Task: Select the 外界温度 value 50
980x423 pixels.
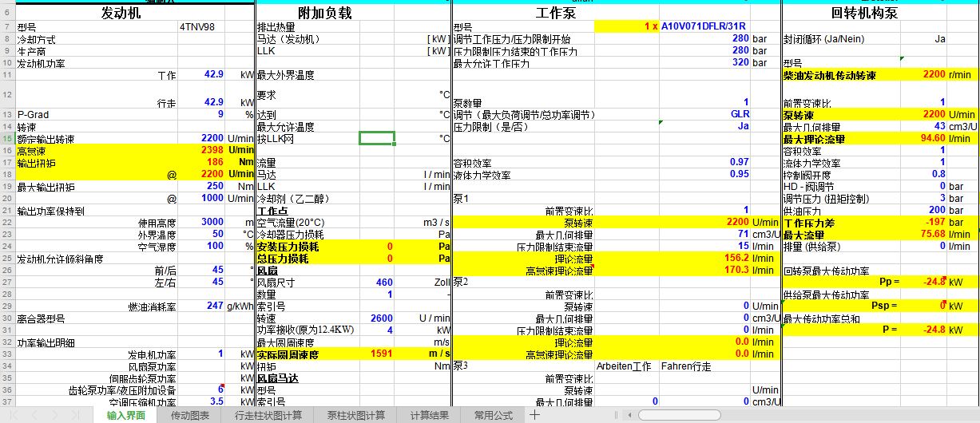Action: 201,234
